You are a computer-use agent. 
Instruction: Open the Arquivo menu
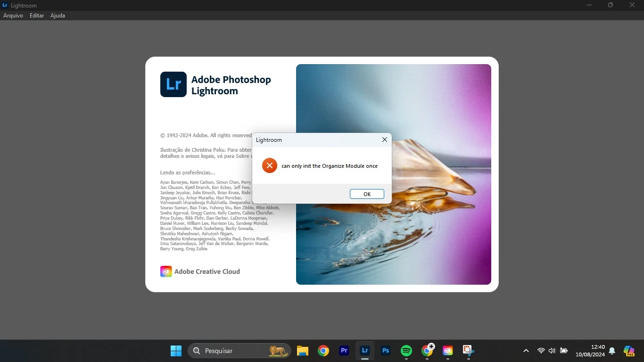13,16
